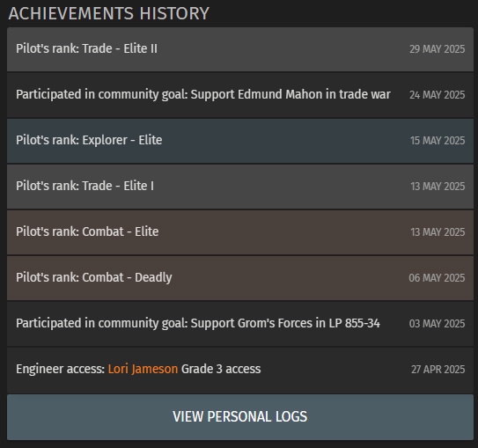This screenshot has height=448, width=478.
Task: Open the Support Grom's Forces community goal entry
Action: 240,324
